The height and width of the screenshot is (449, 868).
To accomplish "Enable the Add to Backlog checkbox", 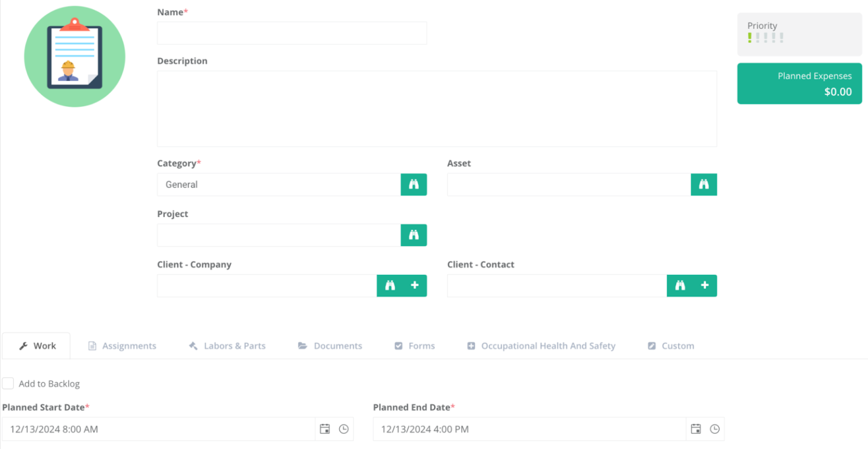I will click(8, 383).
